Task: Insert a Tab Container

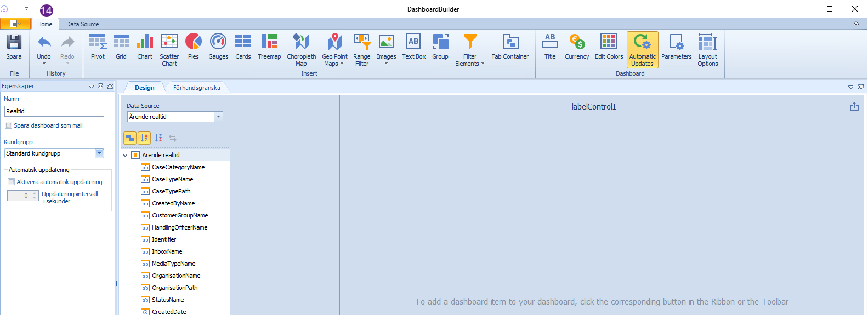Action: [x=510, y=47]
